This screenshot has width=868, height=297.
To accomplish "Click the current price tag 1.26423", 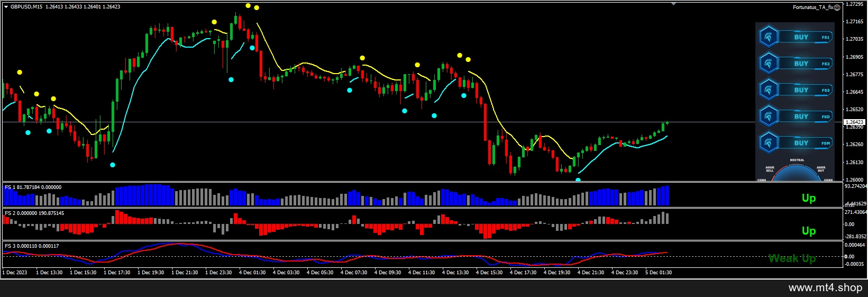I will 854,122.
